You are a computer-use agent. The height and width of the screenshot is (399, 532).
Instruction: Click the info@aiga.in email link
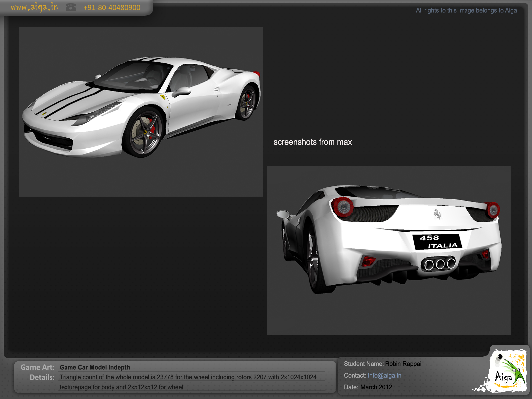coord(384,375)
